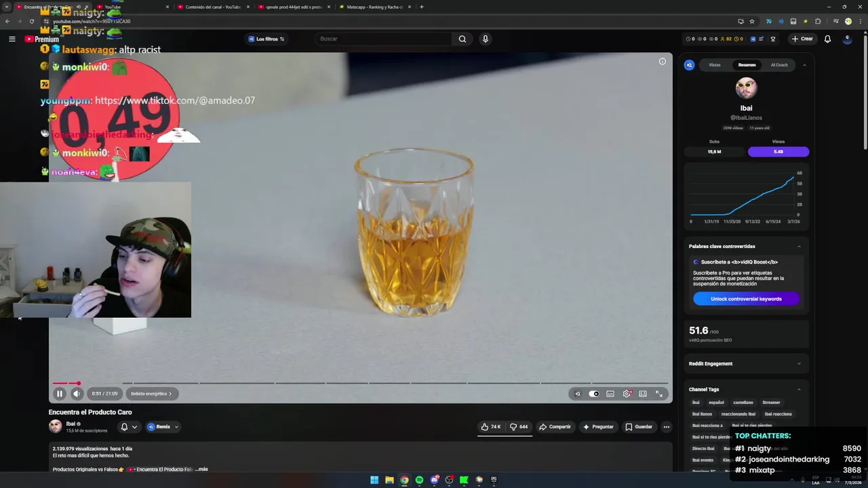The height and width of the screenshot is (488, 868).
Task: Click the blue vidIQ icon in header stats bar
Action: [753, 39]
